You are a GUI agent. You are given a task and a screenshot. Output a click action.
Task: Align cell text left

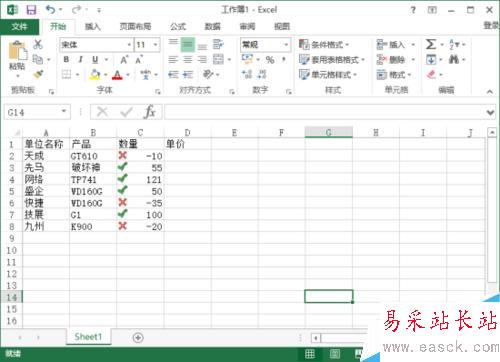pyautogui.click(x=173, y=60)
